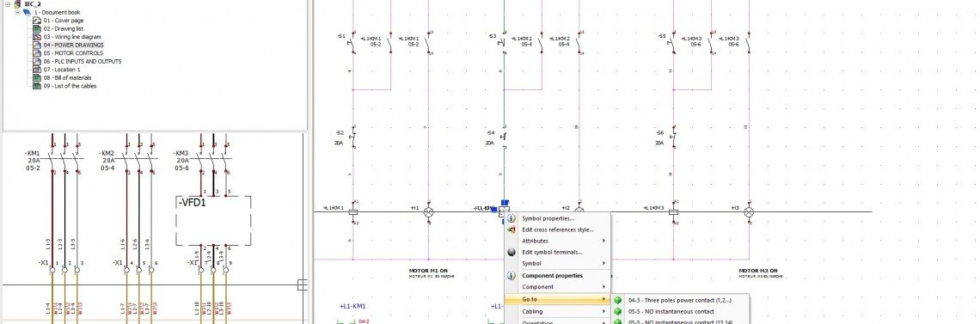
Task: Open 01 - Cover page drawing
Action: click(58, 21)
